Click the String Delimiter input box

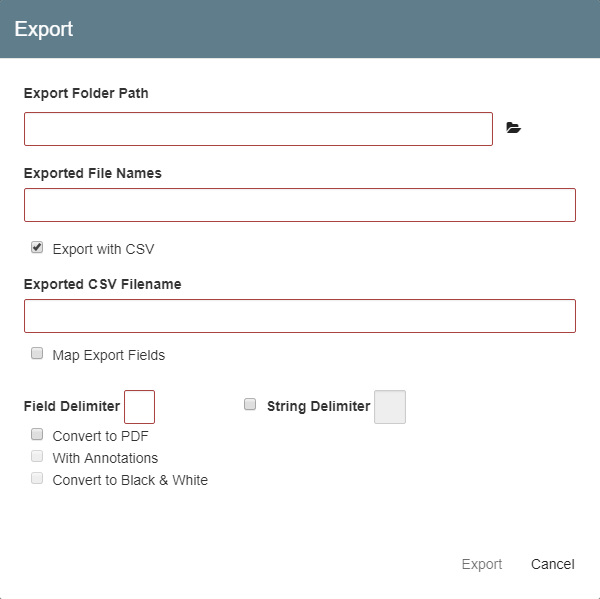[389, 407]
